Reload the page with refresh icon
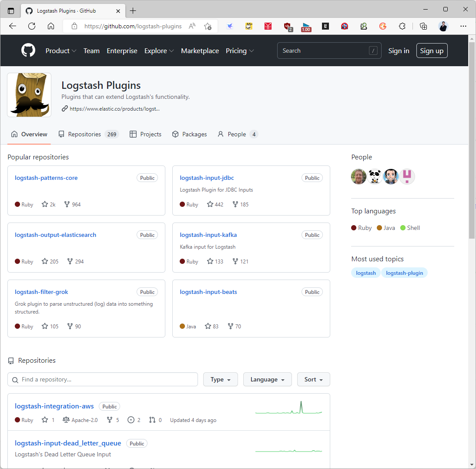The width and height of the screenshot is (476, 469). (32, 26)
